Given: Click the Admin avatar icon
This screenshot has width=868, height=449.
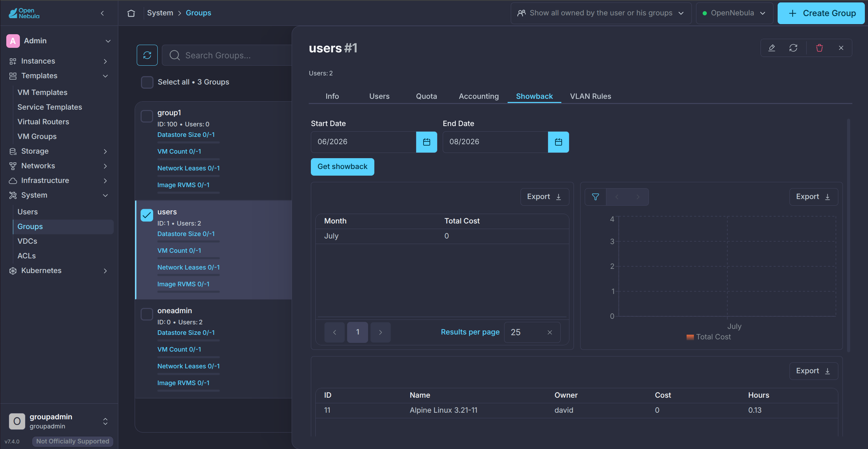Looking at the screenshot, I should [13, 41].
